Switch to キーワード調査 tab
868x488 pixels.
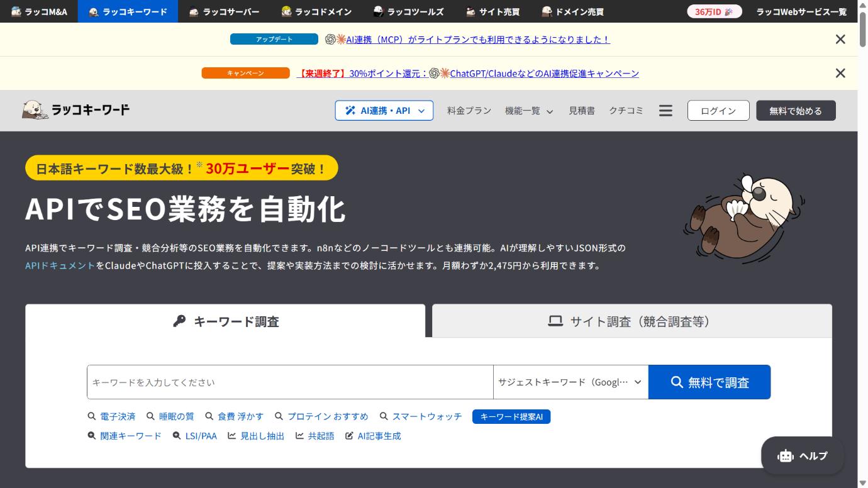coord(225,321)
